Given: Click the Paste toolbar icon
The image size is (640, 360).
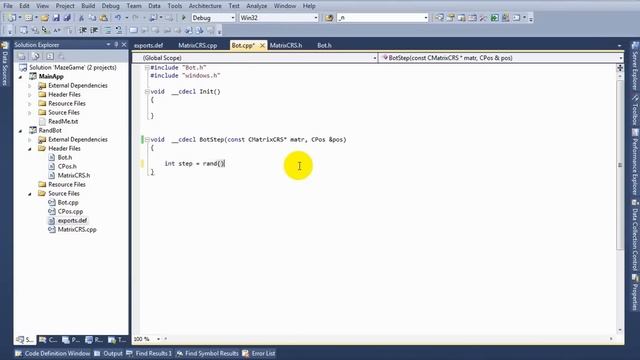Looking at the screenshot, I should pyautogui.click(x=104, y=18).
